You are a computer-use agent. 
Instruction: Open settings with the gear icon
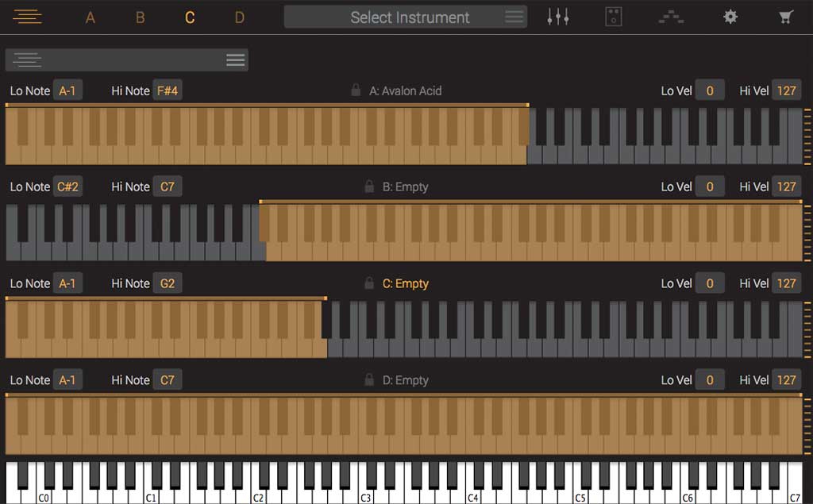coord(730,17)
